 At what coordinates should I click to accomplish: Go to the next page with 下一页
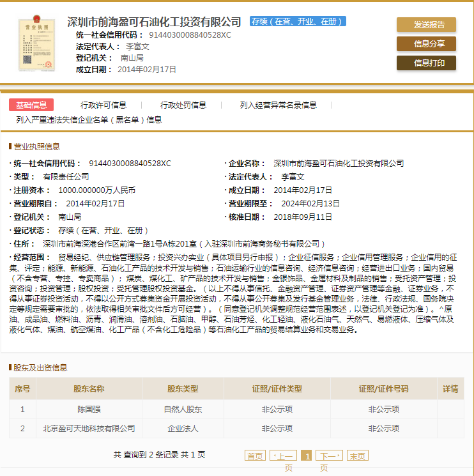329,456
